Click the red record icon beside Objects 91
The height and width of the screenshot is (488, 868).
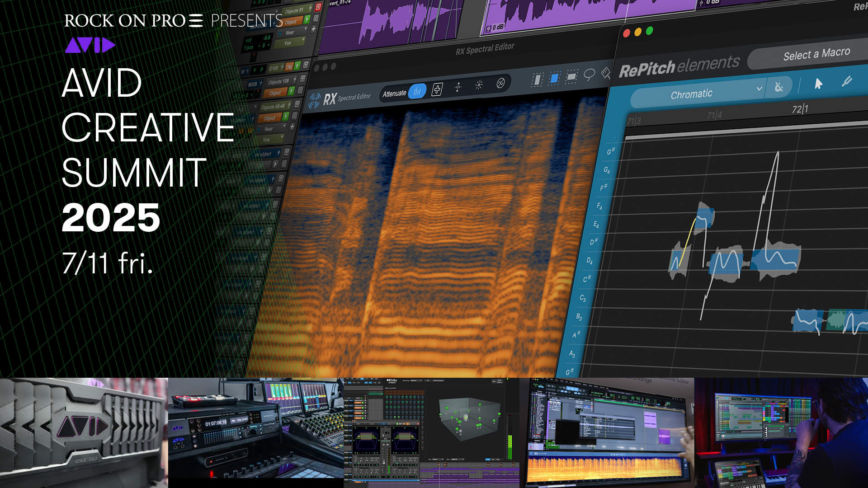click(319, 7)
